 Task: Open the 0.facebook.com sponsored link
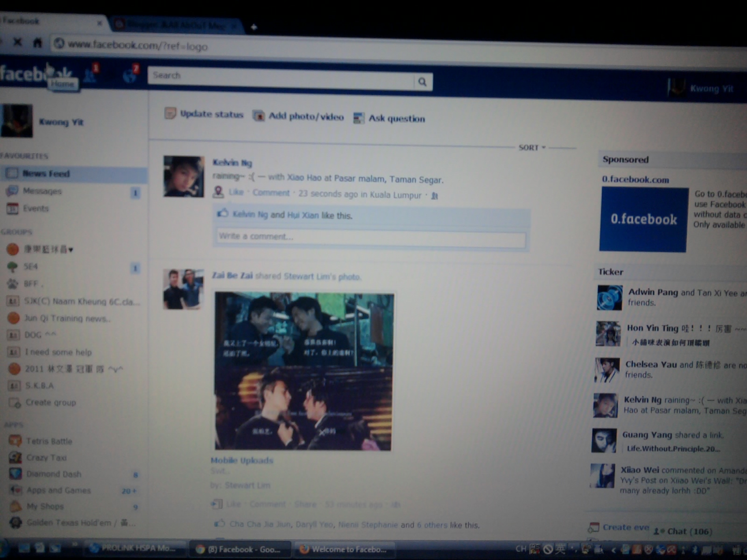(x=635, y=179)
